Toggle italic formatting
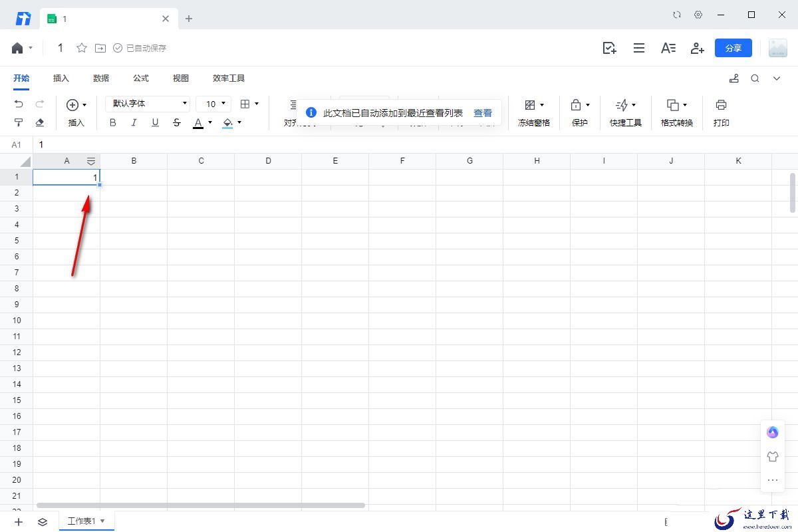Viewport: 798px width, 532px height. [x=134, y=122]
